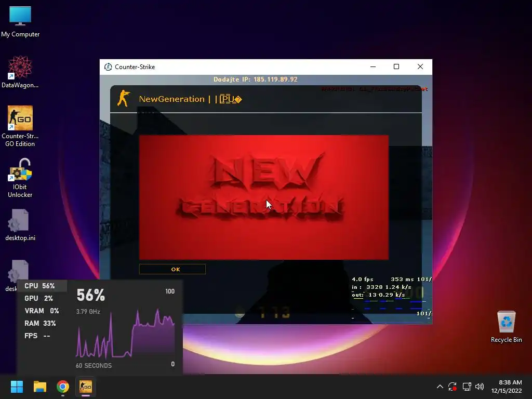This screenshot has width=532, height=399.
Task: Open Google Chrome from the taskbar
Action: pos(63,387)
